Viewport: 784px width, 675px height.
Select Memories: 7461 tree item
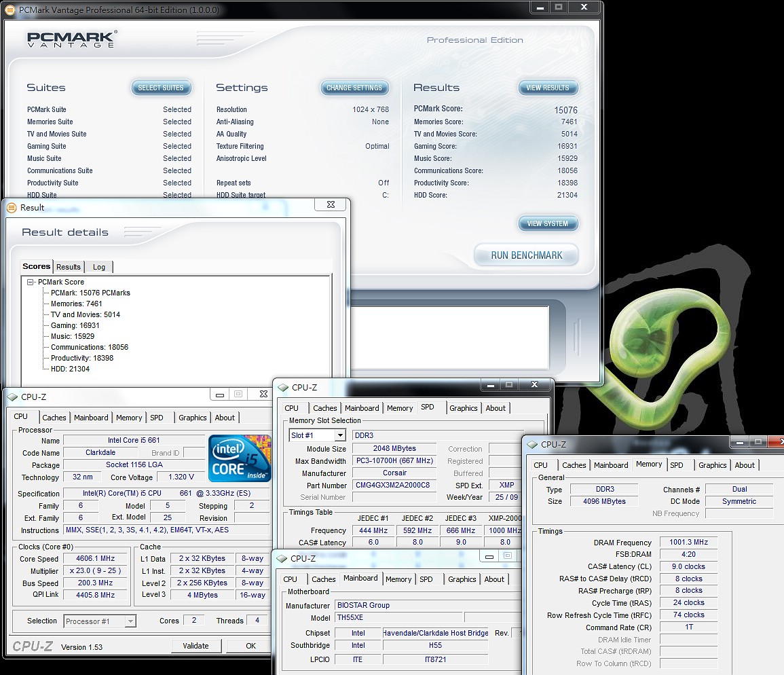click(x=77, y=304)
